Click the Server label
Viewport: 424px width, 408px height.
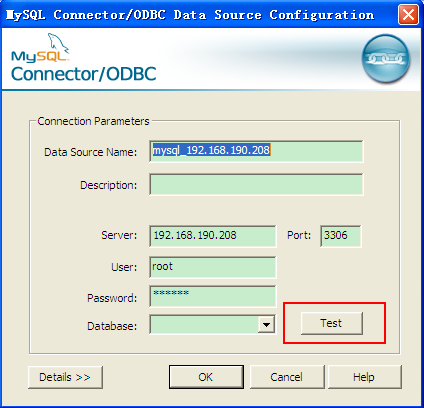pos(119,235)
